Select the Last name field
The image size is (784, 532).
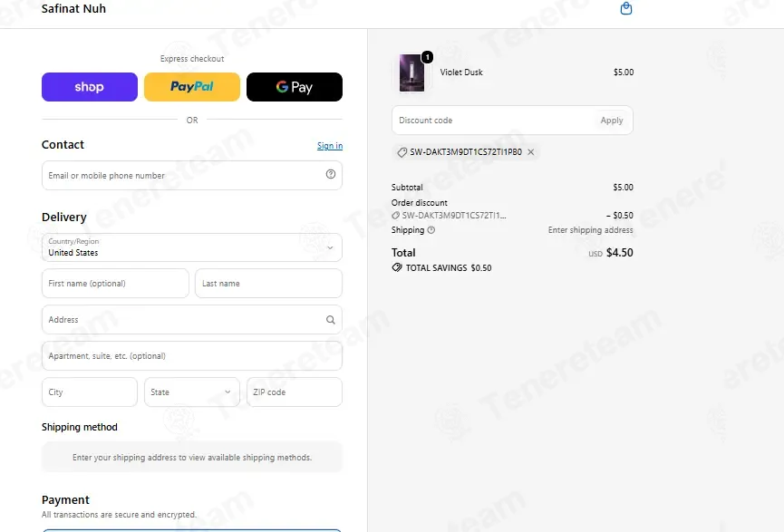(x=268, y=284)
